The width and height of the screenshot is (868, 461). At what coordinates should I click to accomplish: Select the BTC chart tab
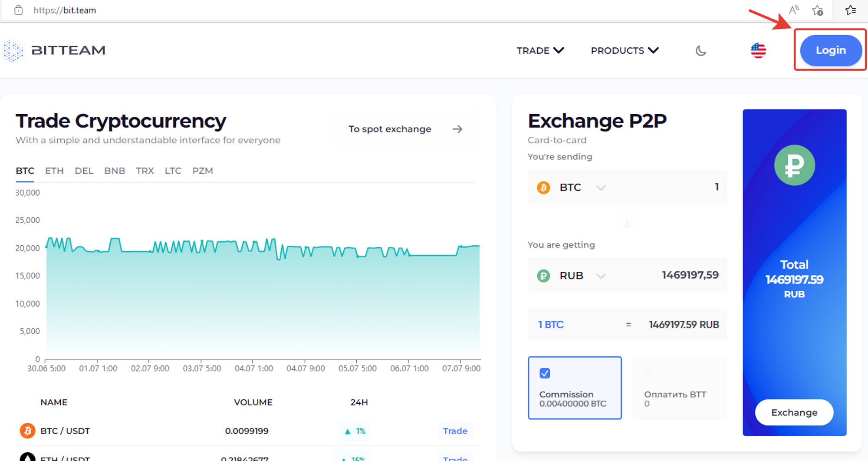pos(25,171)
